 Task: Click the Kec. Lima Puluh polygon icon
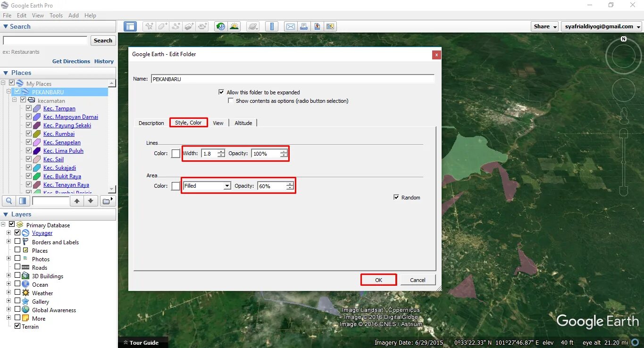[x=37, y=151]
